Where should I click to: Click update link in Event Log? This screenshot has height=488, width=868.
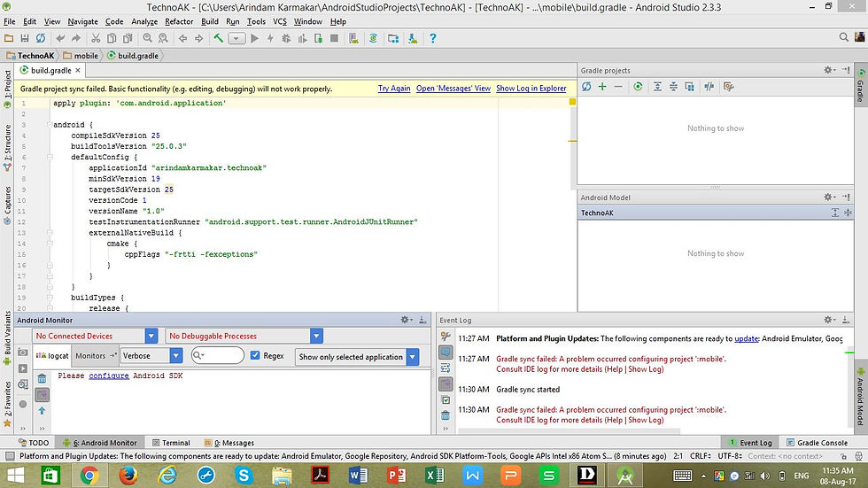click(746, 338)
